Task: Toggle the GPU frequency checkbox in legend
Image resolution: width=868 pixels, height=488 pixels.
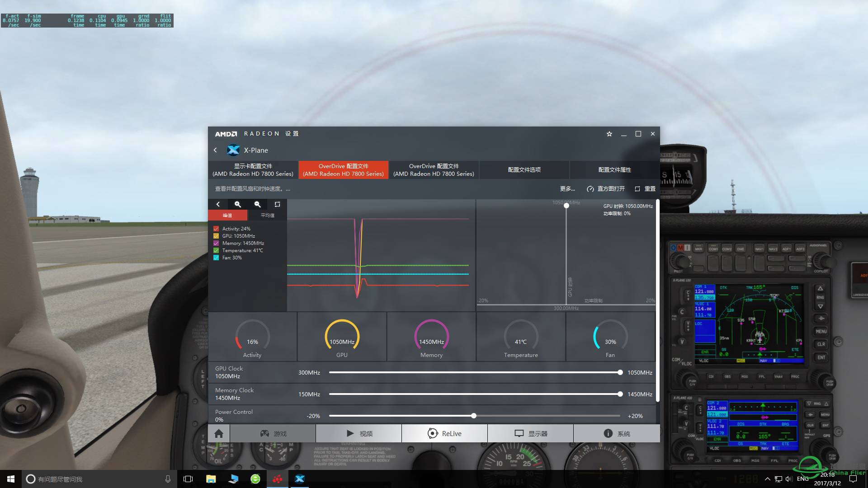Action: pos(216,235)
